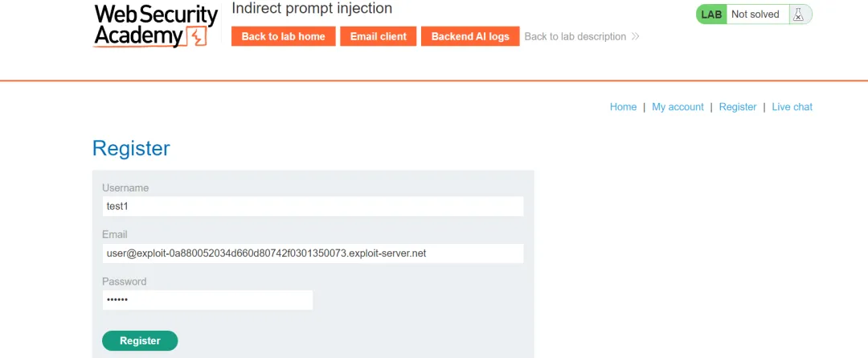Follow the Back to lab description link
This screenshot has height=358, width=868.
(x=575, y=36)
